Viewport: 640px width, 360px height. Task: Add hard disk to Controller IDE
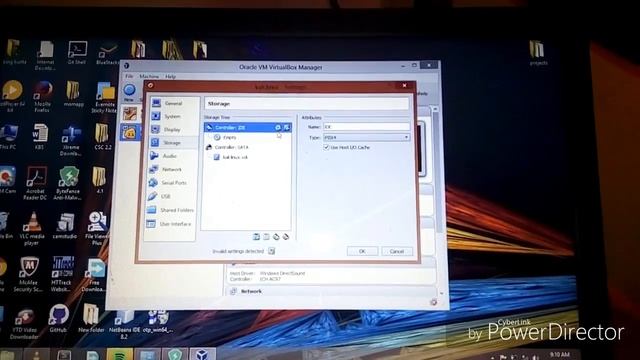tap(287, 127)
